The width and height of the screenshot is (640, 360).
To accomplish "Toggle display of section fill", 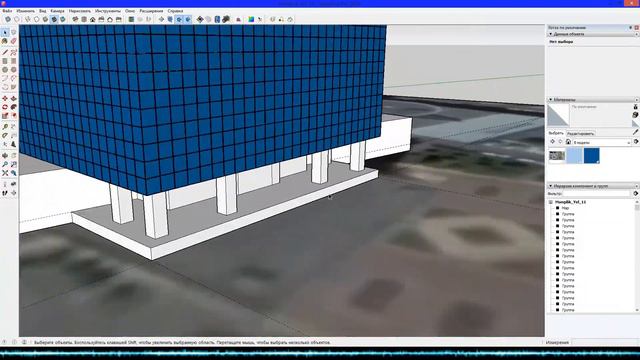I will click(x=188, y=19).
